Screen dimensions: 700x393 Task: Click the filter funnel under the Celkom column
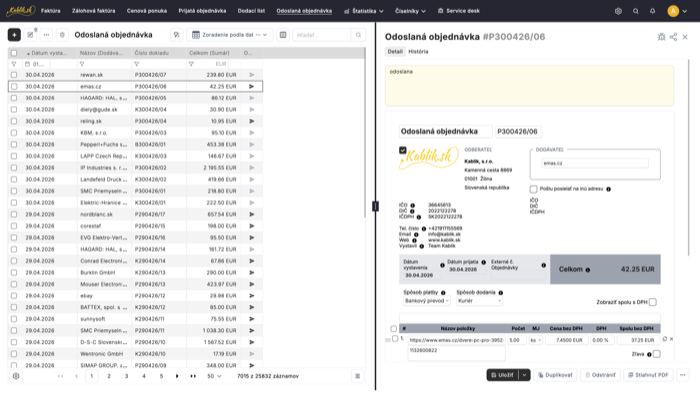191,64
